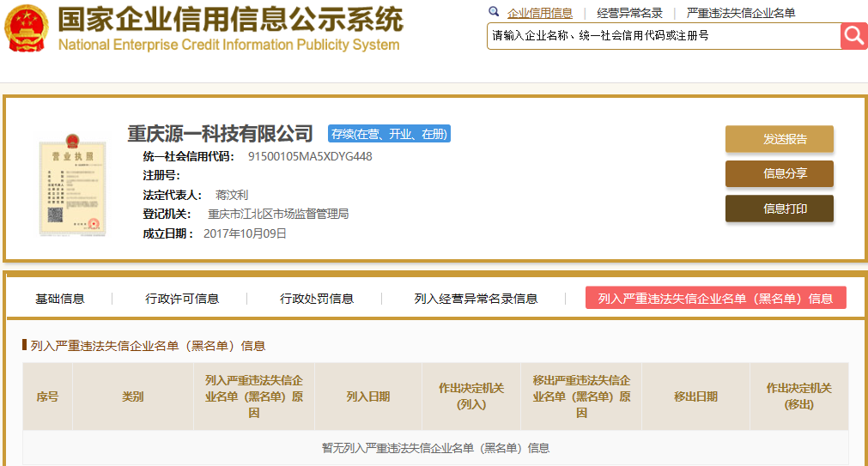Switch to the 行政许可信息 tab
This screenshot has height=466, width=868.
click(x=182, y=299)
